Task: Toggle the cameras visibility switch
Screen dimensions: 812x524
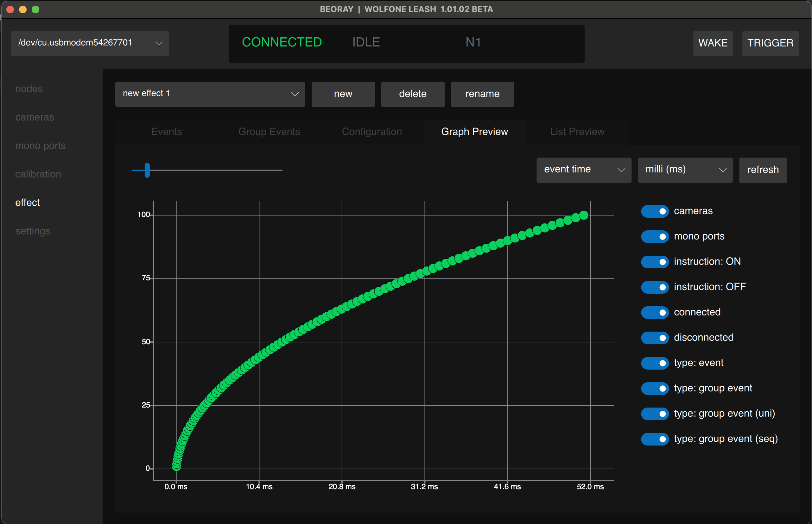Action: click(x=655, y=211)
